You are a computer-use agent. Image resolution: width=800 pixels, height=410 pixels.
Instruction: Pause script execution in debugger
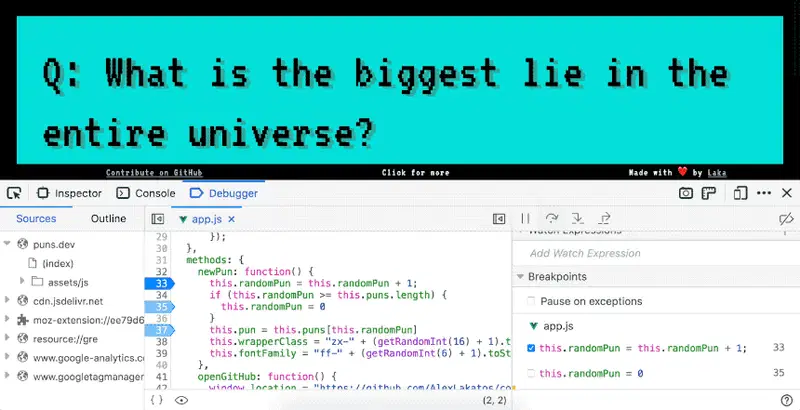click(x=526, y=218)
